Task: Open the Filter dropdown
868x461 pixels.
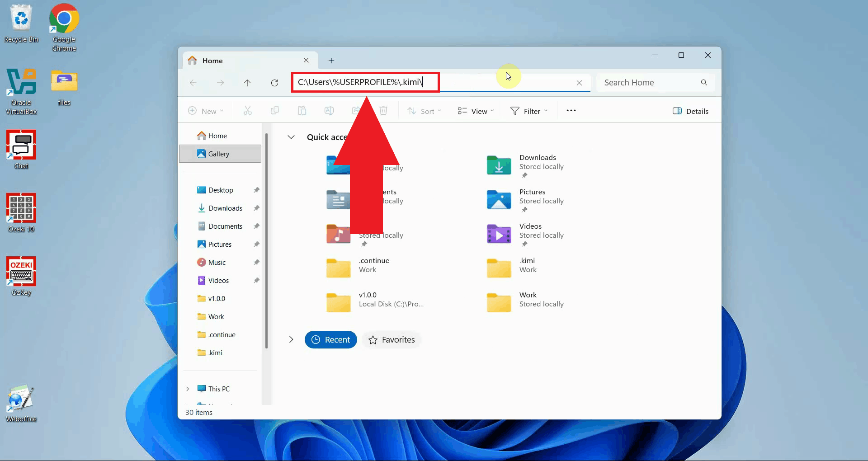Action: (x=529, y=111)
